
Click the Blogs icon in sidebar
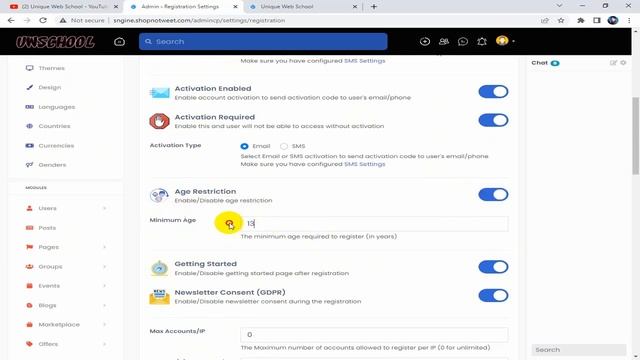[x=29, y=305]
